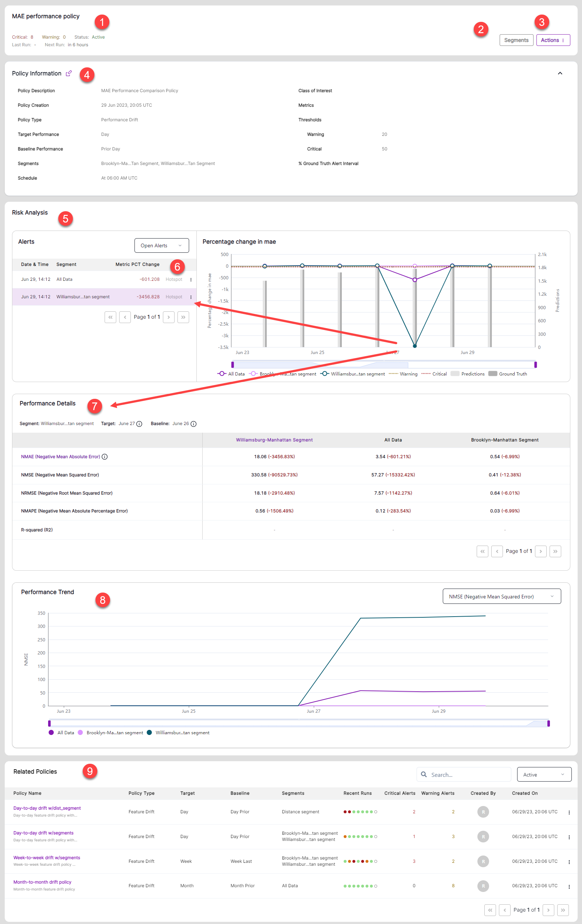Viewport: 582px width, 924px height.
Task: Select Jun 29 All Data alert row
Action: [x=105, y=279]
